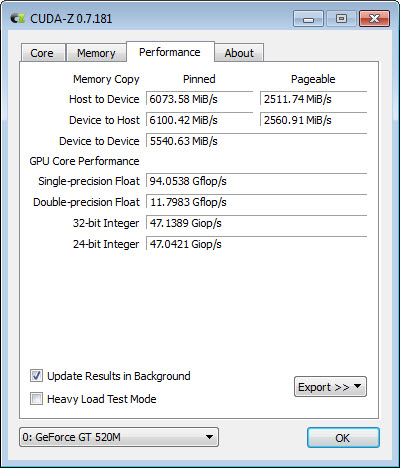The height and width of the screenshot is (468, 400).
Task: Open the Export dropdown arrow
Action: click(x=357, y=386)
